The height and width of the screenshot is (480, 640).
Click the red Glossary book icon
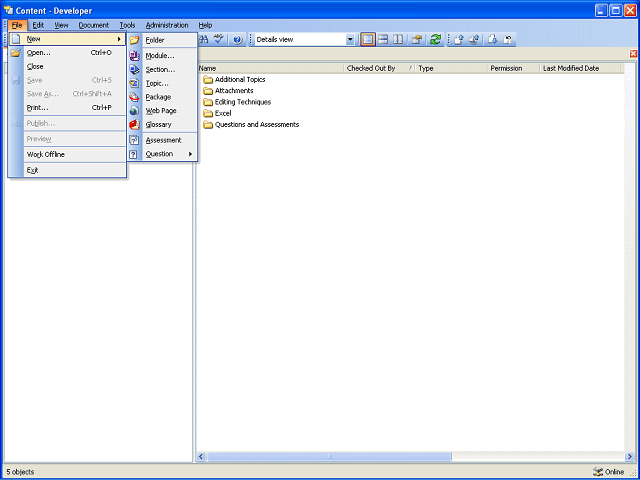(x=134, y=124)
